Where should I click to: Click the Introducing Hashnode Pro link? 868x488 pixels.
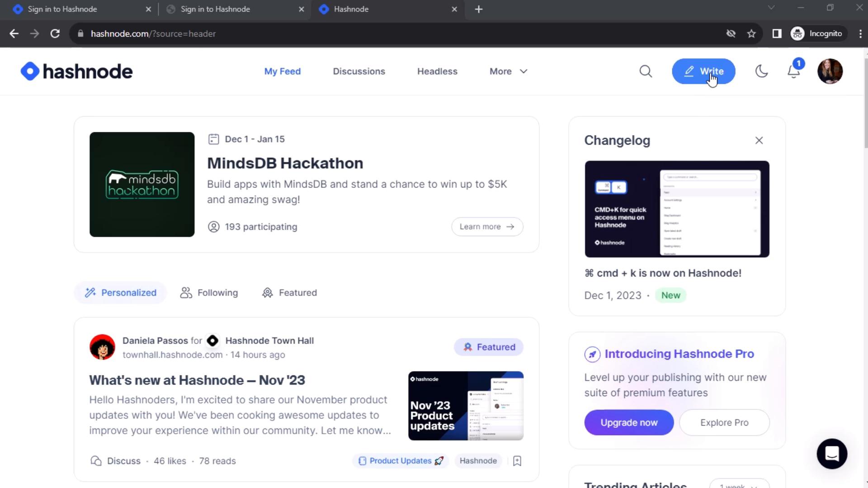[x=679, y=353]
